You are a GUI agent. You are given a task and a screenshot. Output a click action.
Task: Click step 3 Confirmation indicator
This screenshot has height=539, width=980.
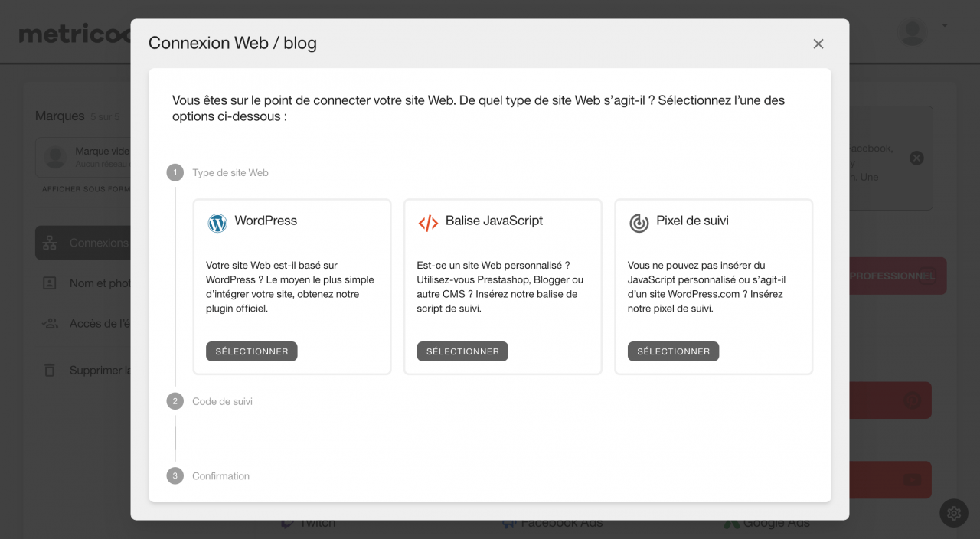point(175,475)
